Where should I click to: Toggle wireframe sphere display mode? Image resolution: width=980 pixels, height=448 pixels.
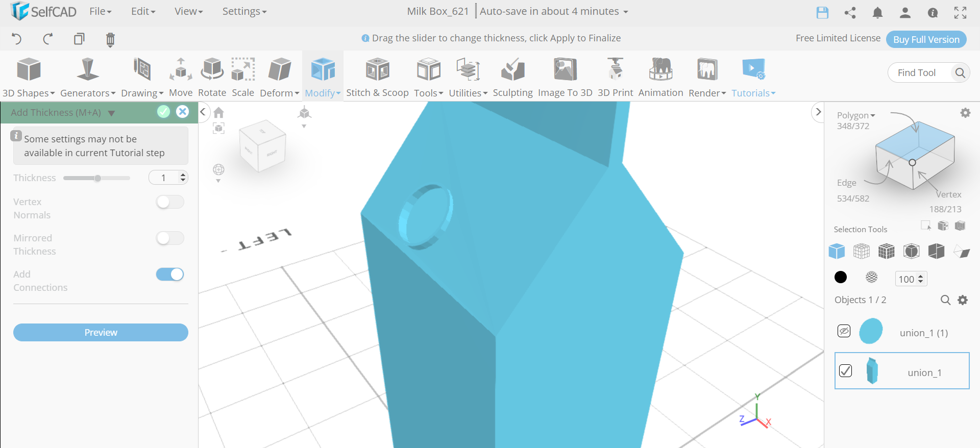pos(872,277)
